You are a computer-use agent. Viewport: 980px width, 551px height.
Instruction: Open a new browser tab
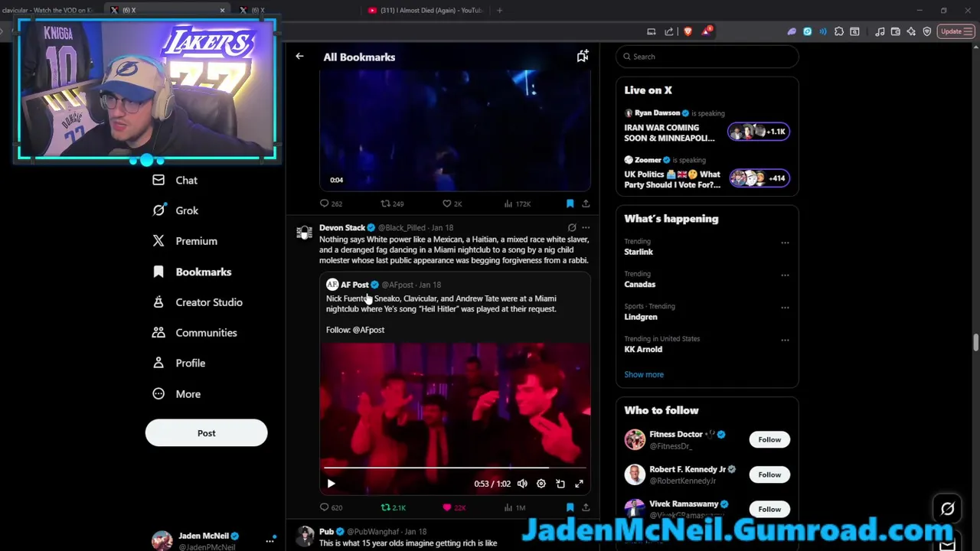[x=499, y=10]
